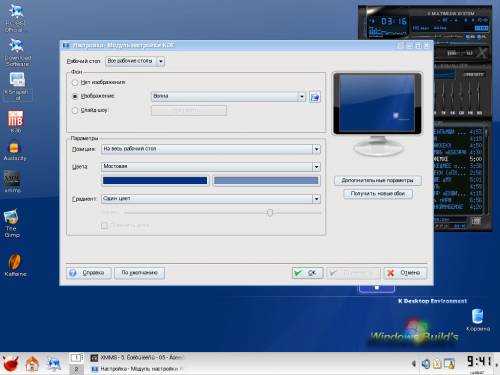The height and width of the screenshot is (375, 500).
Task: Open the KSnapshot desktop icon
Action: tap(17, 86)
